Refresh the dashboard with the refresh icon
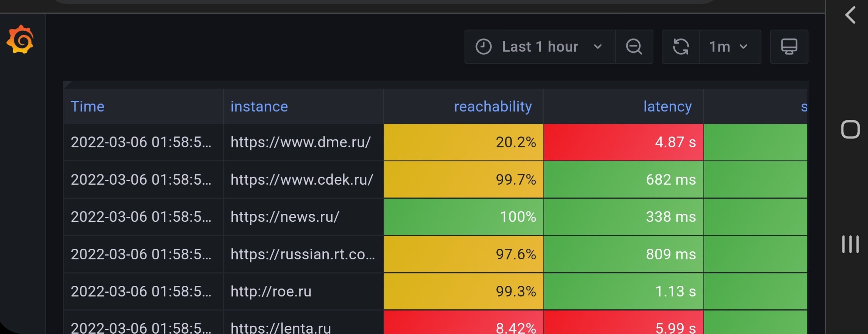 (681, 47)
